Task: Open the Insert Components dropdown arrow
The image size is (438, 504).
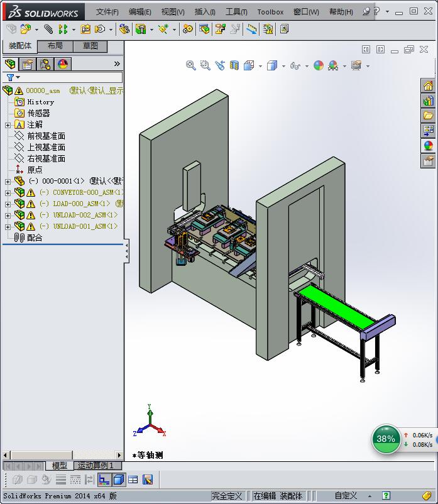Action: (x=36, y=30)
